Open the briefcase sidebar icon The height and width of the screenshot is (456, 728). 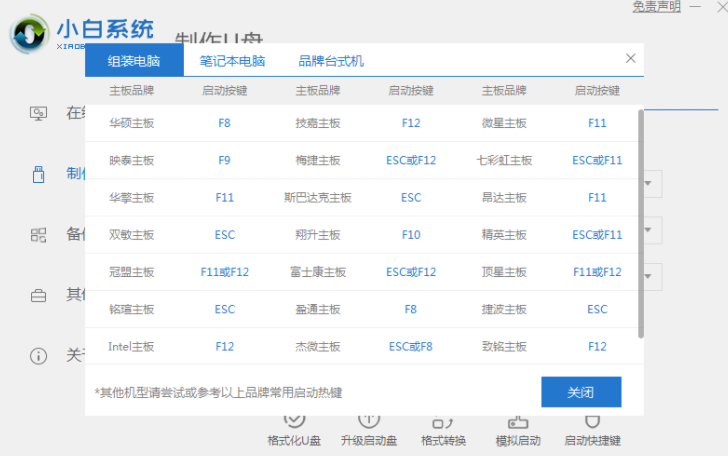[x=39, y=295]
